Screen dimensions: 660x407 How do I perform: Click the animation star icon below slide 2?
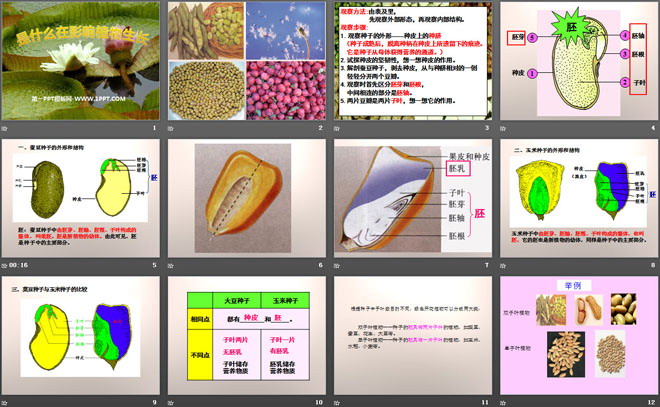tap(171, 128)
